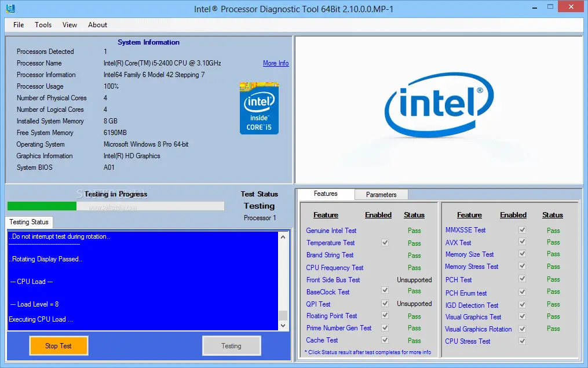The width and height of the screenshot is (588, 368).
Task: Click the testing log scrollbar thumb
Action: tap(283, 315)
